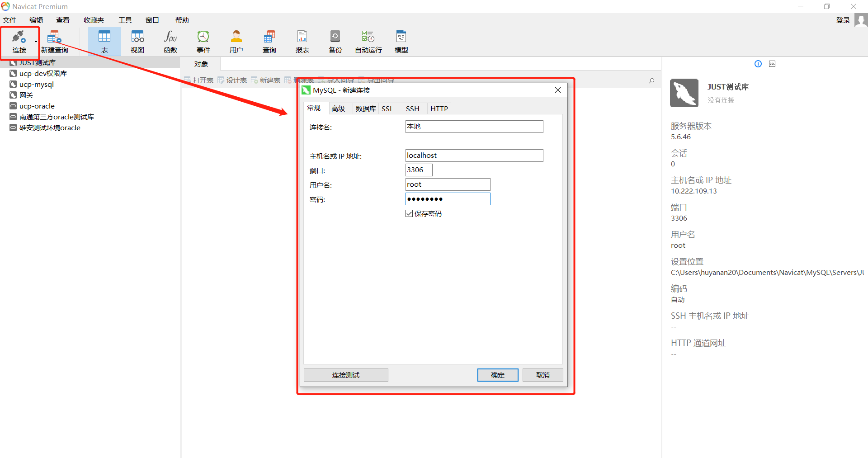Open the Help (帮助) menu
Viewport: 868px width, 458px height.
(x=182, y=20)
